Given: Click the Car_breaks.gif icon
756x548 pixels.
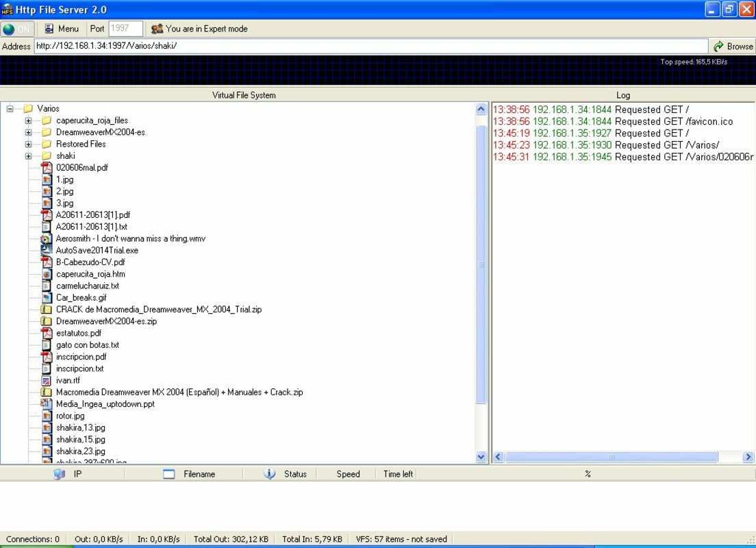Looking at the screenshot, I should (47, 298).
